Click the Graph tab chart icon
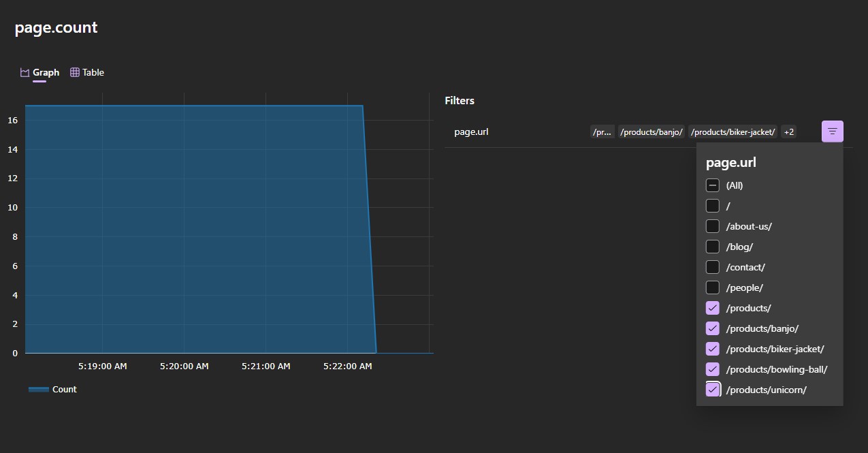This screenshot has width=868, height=453. [x=25, y=72]
